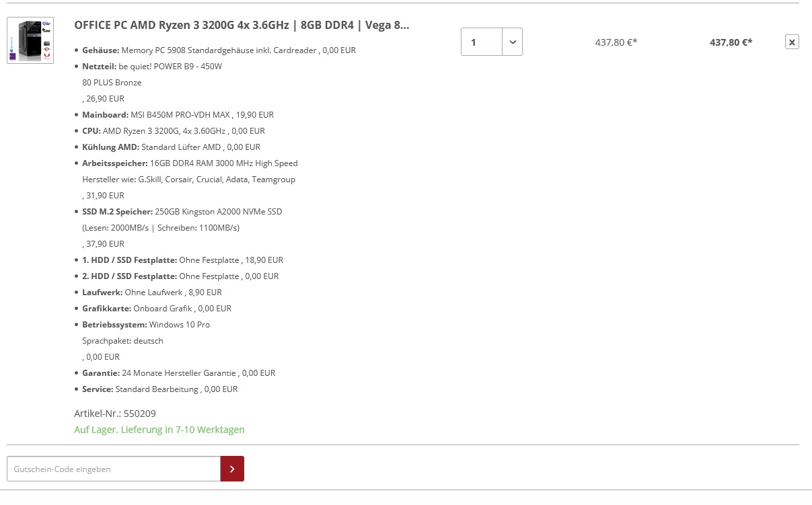
Task: Click the bold total price 437,80 €*
Action: (x=731, y=42)
